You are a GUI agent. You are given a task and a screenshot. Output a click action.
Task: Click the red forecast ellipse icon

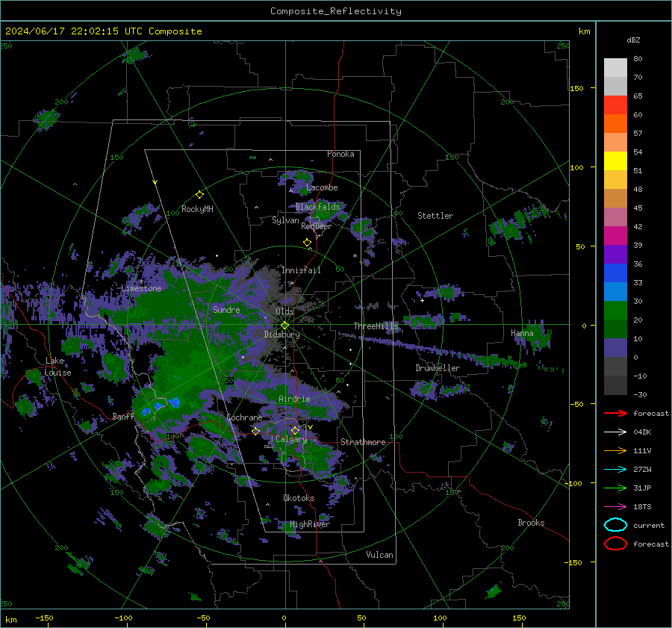(615, 544)
